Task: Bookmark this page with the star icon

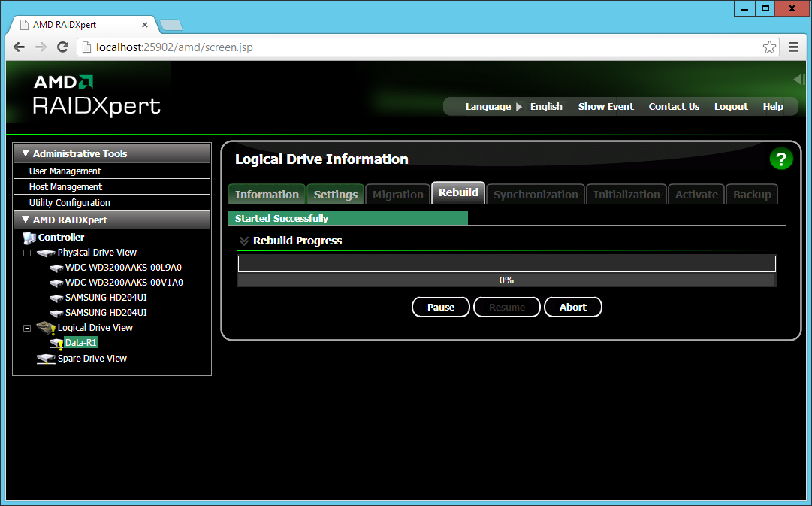Action: click(769, 47)
